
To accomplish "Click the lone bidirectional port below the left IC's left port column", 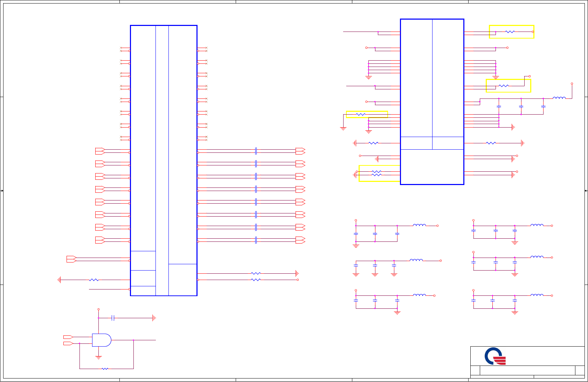I will tap(71, 259).
